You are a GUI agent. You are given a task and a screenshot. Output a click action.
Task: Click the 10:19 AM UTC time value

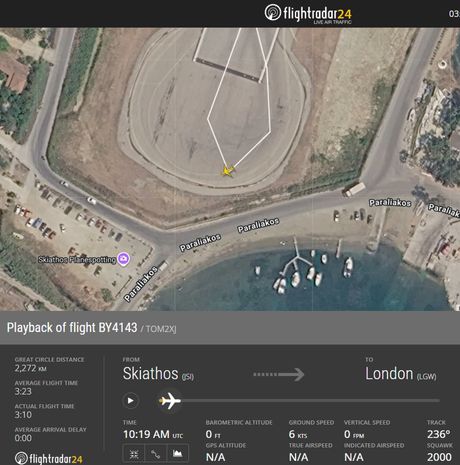[153, 434]
